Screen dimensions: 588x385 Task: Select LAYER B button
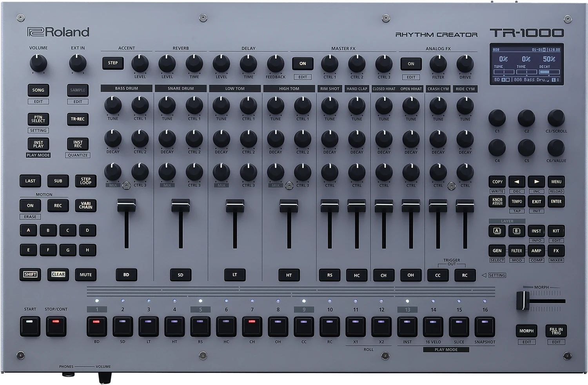[x=517, y=231]
